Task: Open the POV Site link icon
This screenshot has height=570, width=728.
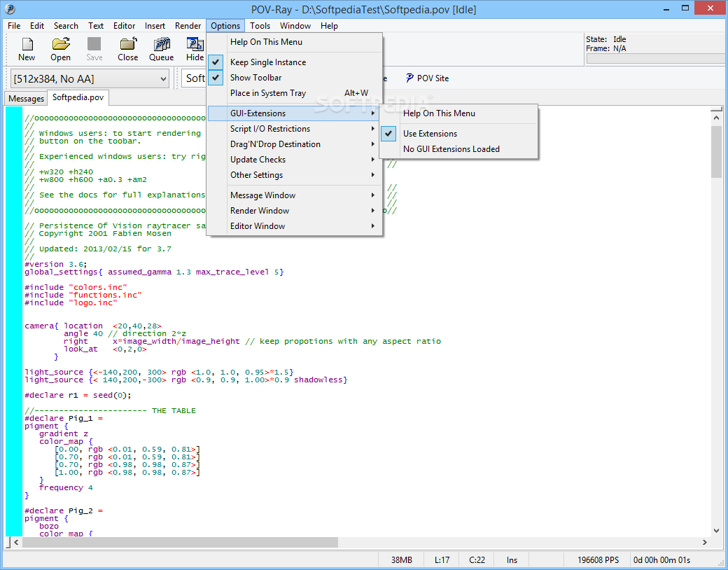Action: coord(427,78)
